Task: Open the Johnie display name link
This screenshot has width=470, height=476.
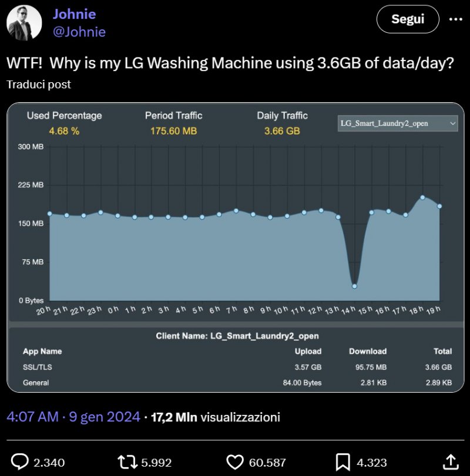Action: 74,14
